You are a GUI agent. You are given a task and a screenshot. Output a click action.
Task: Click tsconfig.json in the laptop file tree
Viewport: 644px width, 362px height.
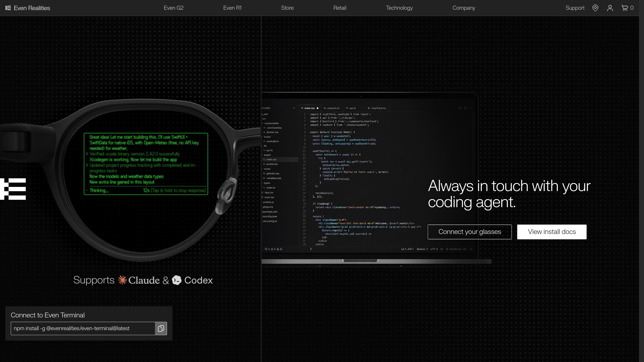pos(270,216)
